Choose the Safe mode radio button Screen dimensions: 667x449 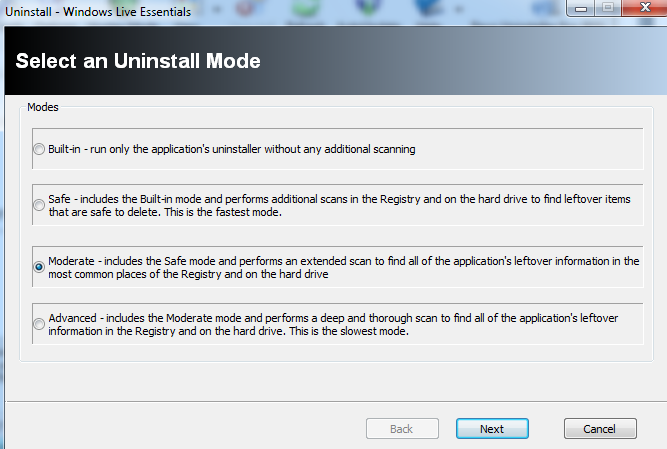coord(39,206)
